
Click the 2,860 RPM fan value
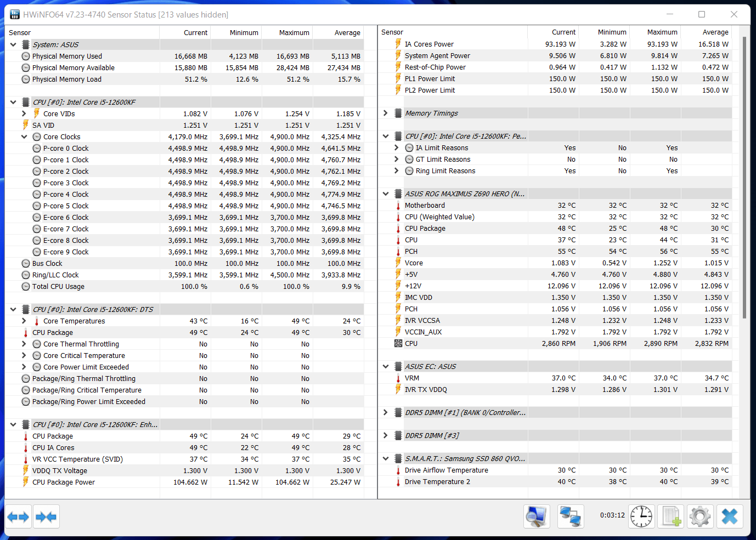[x=558, y=344]
